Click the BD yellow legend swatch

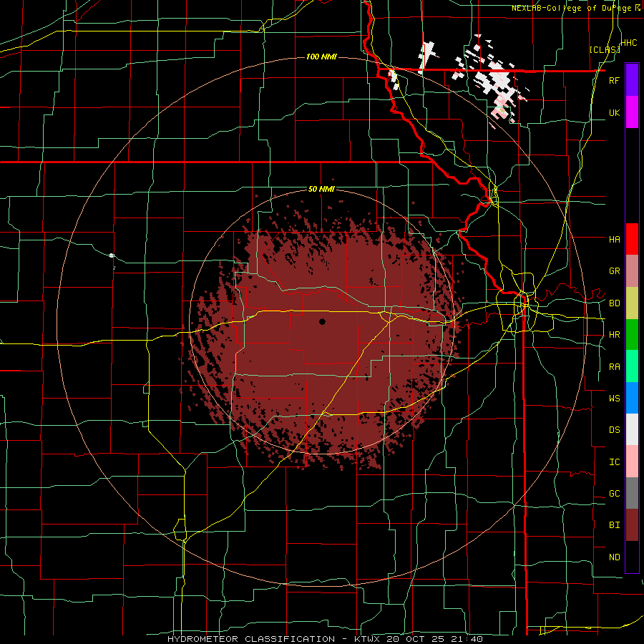[632, 303]
